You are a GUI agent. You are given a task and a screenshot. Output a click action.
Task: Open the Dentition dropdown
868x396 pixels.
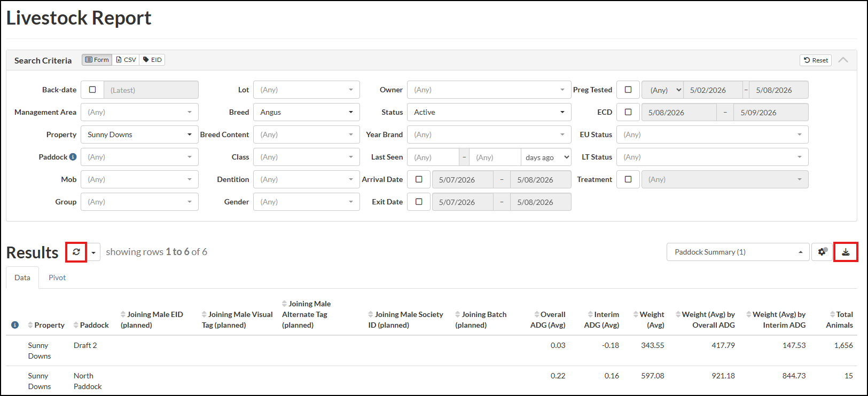click(x=307, y=179)
